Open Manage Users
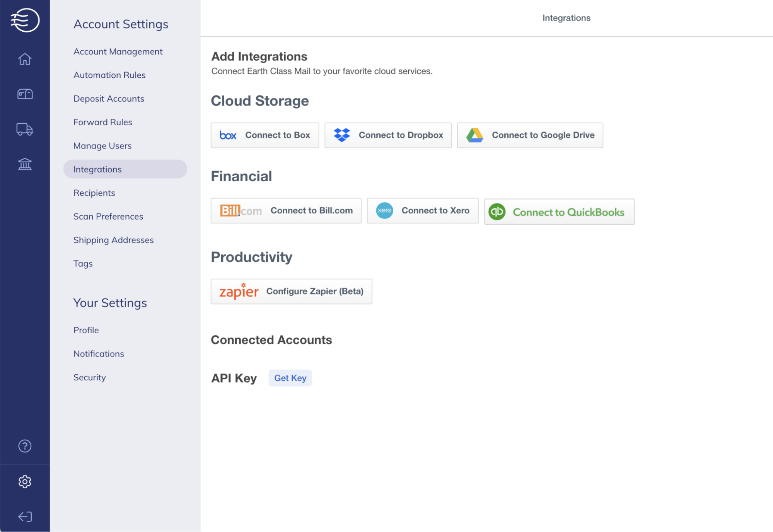Screen dimensions: 773x532 tap(102, 146)
